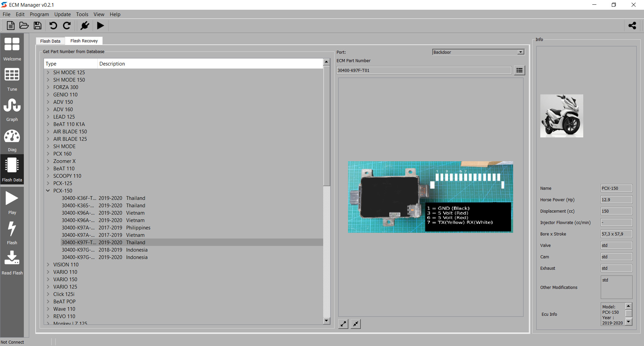Expand the VARIO 150 tree node
Image resolution: width=644 pixels, height=346 pixels.
click(48, 279)
